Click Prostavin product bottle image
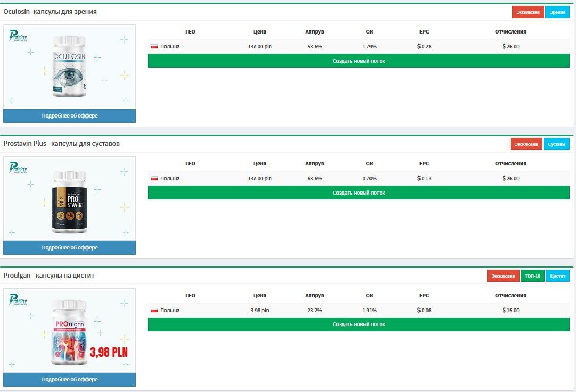This screenshot has height=392, width=576. pyautogui.click(x=69, y=202)
